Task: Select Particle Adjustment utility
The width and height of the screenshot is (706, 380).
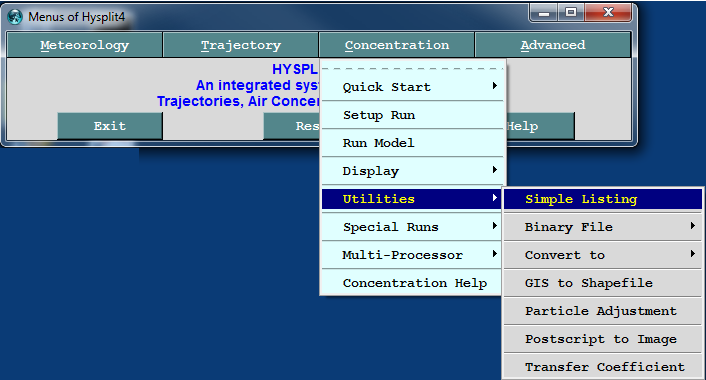Action: [x=602, y=311]
